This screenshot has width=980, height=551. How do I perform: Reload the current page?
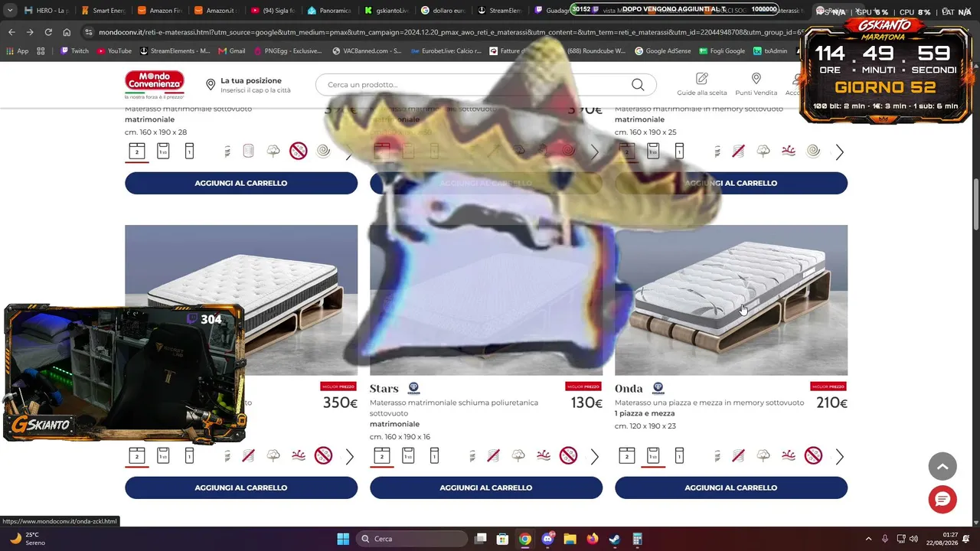tap(48, 32)
